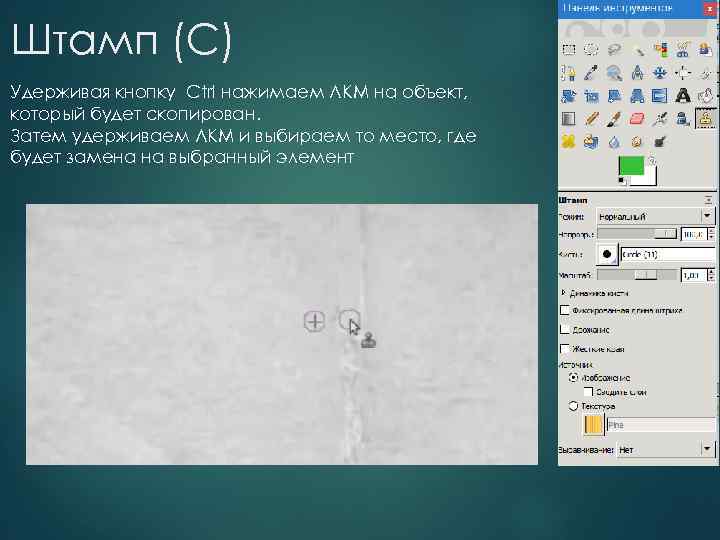Decrease opacity value with down arrow
The width and height of the screenshot is (720, 540).
click(x=711, y=237)
